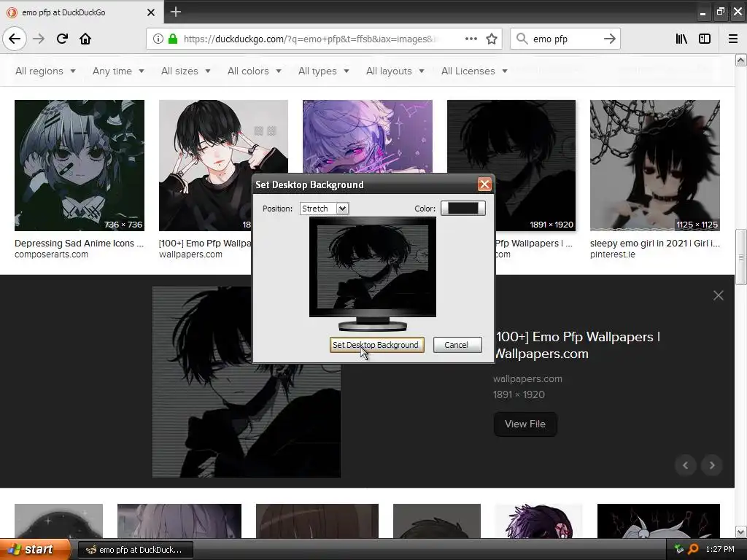Click the 1:27 PM taskbar clock
Screen dimensions: 747x560
click(720, 550)
